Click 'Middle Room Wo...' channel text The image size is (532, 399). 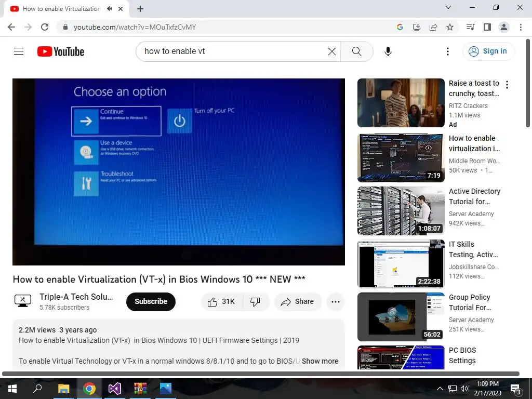pos(474,161)
